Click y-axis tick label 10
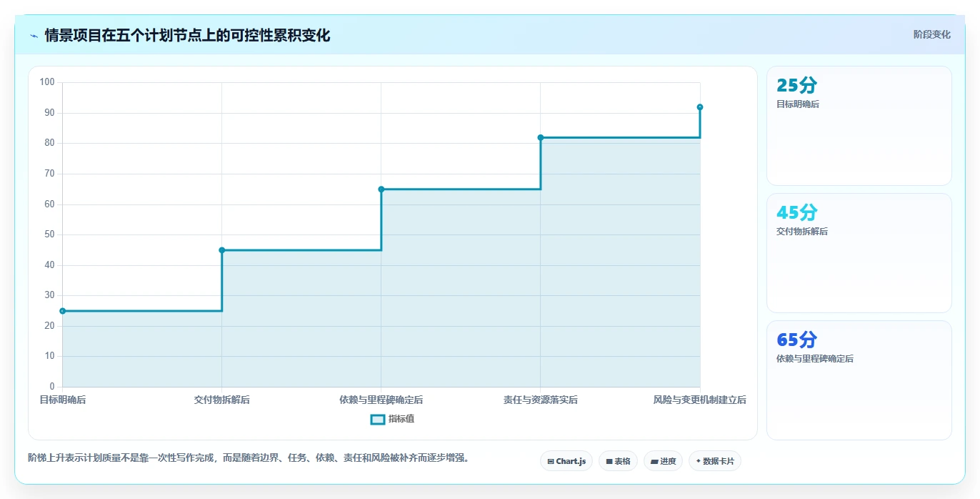This screenshot has width=980, height=499. pyautogui.click(x=50, y=356)
